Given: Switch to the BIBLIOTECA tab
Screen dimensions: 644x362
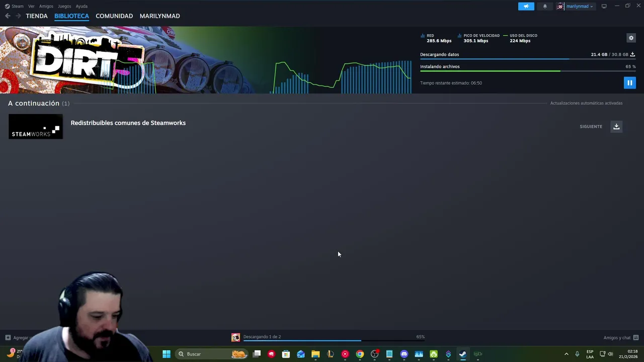Looking at the screenshot, I should [x=71, y=16].
